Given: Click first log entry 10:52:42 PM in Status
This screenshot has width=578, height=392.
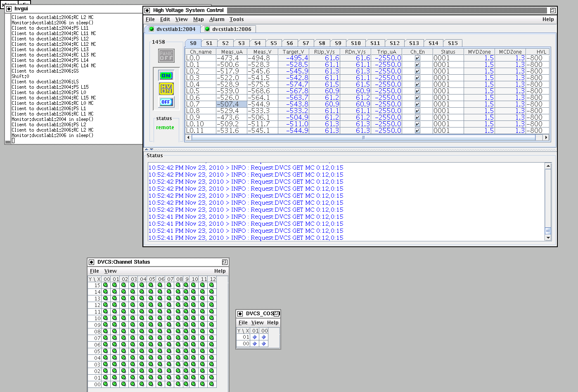Looking at the screenshot, I should pos(246,168).
